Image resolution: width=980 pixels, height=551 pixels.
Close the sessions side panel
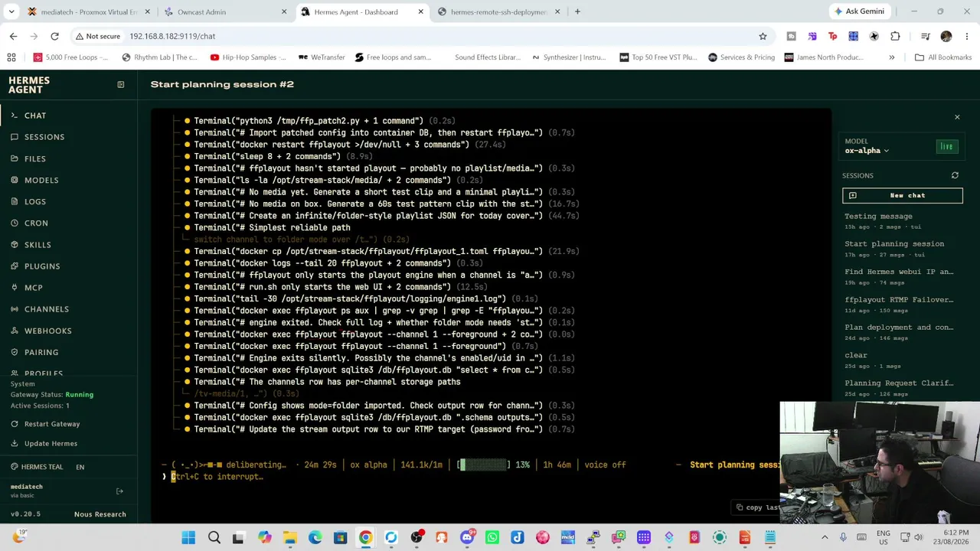(x=957, y=117)
